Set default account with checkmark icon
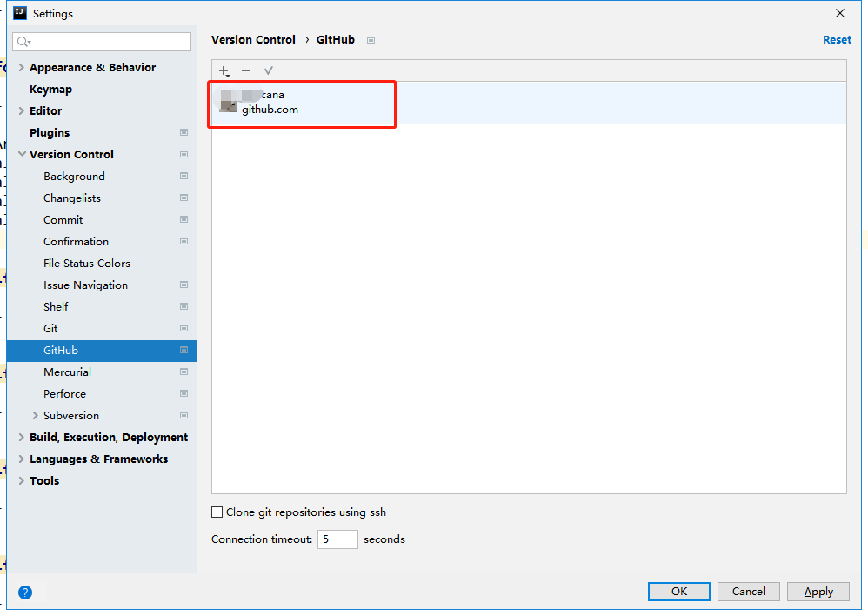The height and width of the screenshot is (616, 868). 269,70
